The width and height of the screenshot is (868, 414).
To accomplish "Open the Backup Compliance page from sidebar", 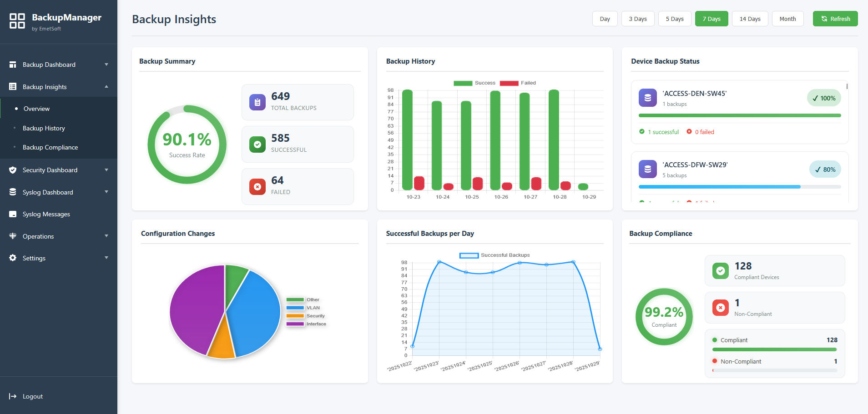I will click(x=50, y=147).
